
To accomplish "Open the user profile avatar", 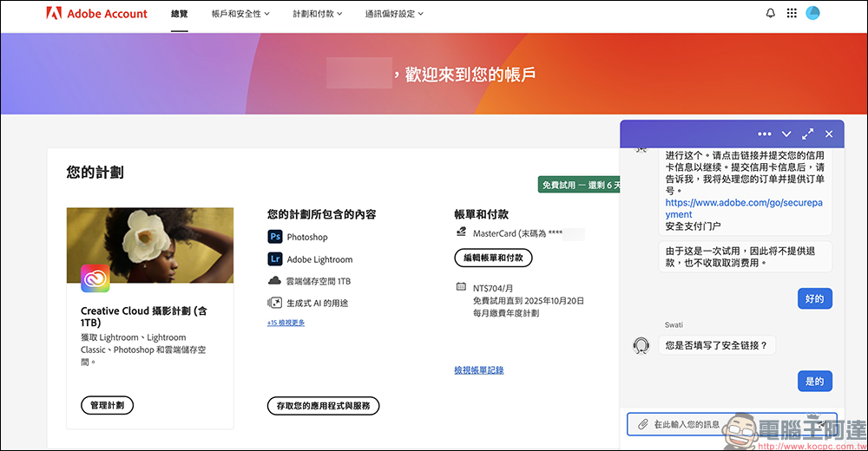I will [813, 13].
